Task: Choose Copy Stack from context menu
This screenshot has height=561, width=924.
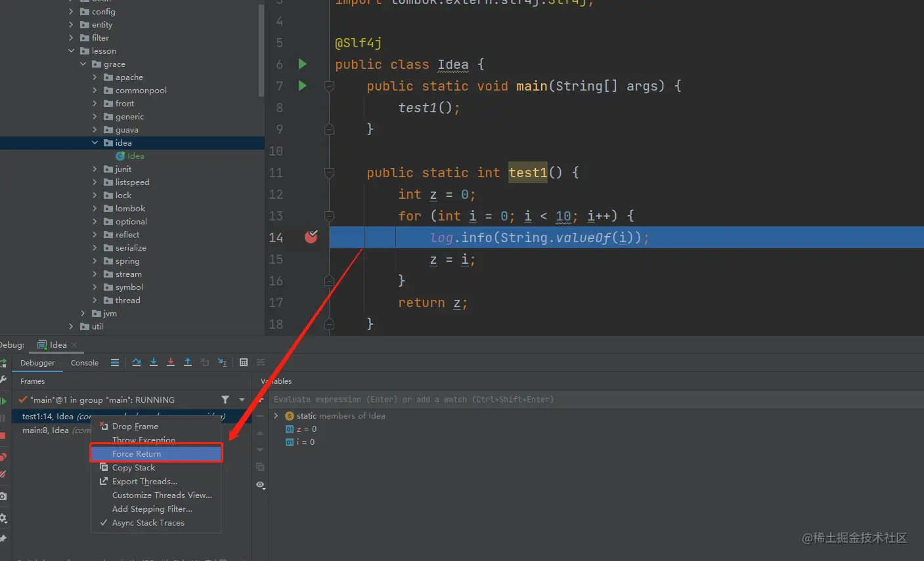Action: point(156,468)
